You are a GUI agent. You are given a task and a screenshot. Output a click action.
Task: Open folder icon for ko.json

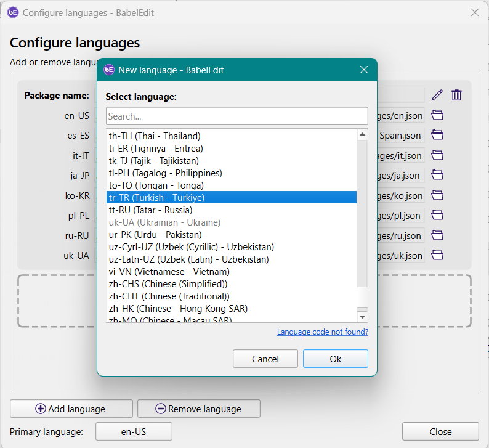pyautogui.click(x=437, y=195)
